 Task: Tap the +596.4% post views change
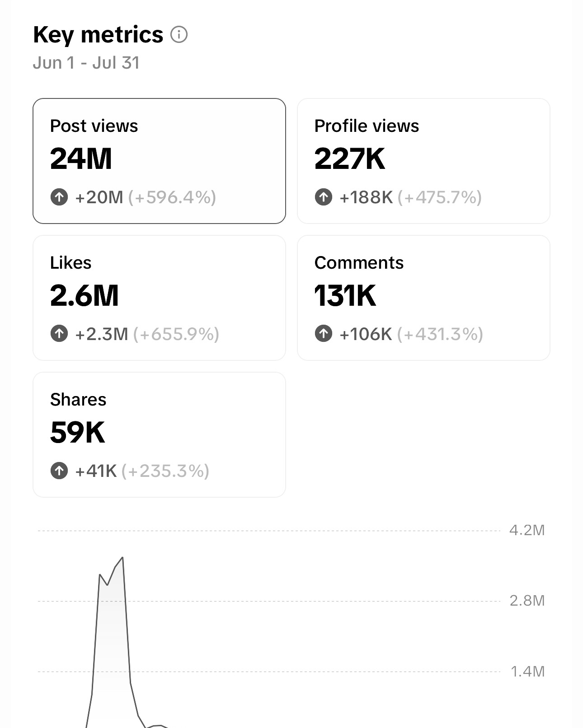(x=172, y=197)
